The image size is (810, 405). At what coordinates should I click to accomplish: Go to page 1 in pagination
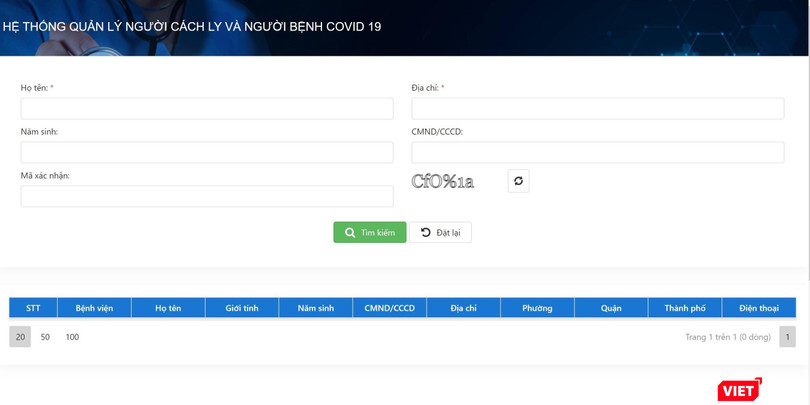pos(788,337)
